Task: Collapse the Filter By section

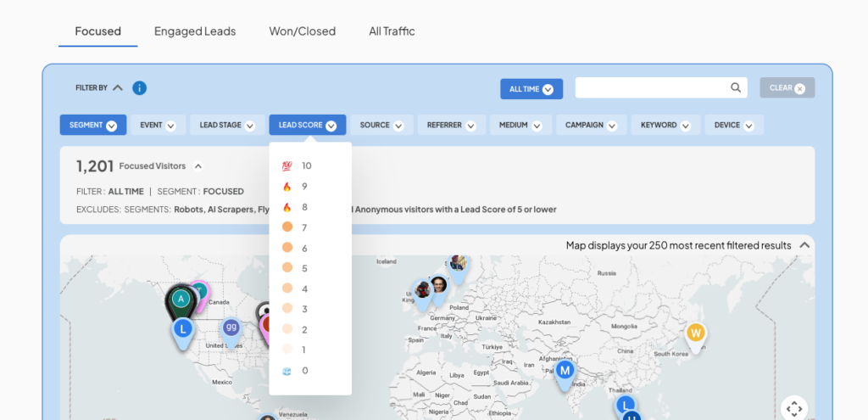Action: 117,87
